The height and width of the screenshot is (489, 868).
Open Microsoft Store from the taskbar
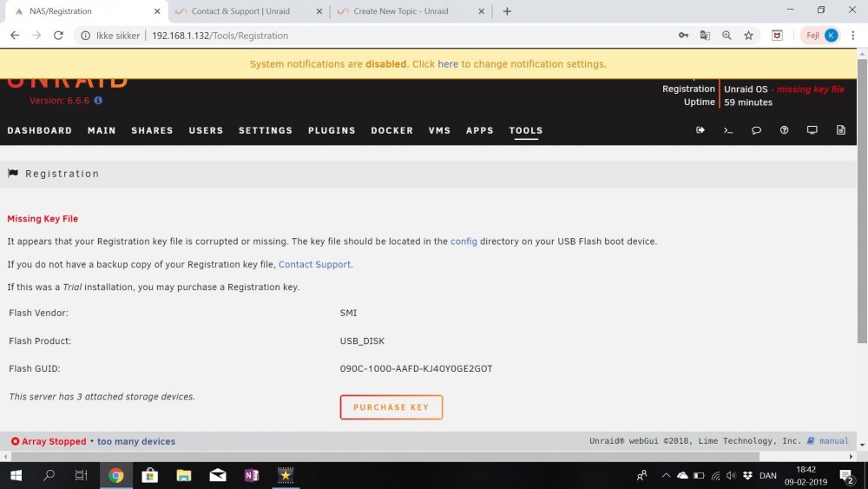[x=149, y=475]
